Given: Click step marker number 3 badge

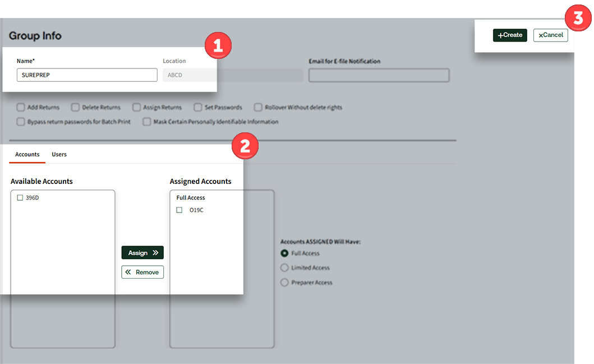Looking at the screenshot, I should (578, 18).
